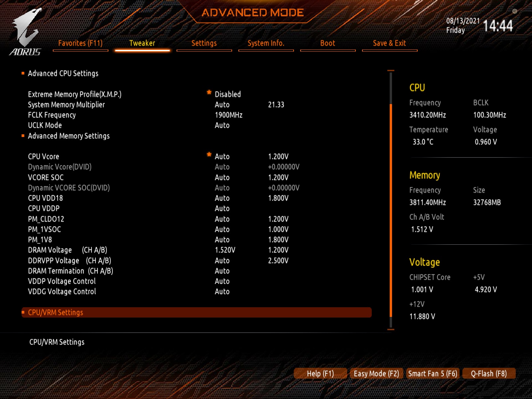The width and height of the screenshot is (532, 399).
Task: Change DRAM Termination Auto value
Action: tap(222, 271)
